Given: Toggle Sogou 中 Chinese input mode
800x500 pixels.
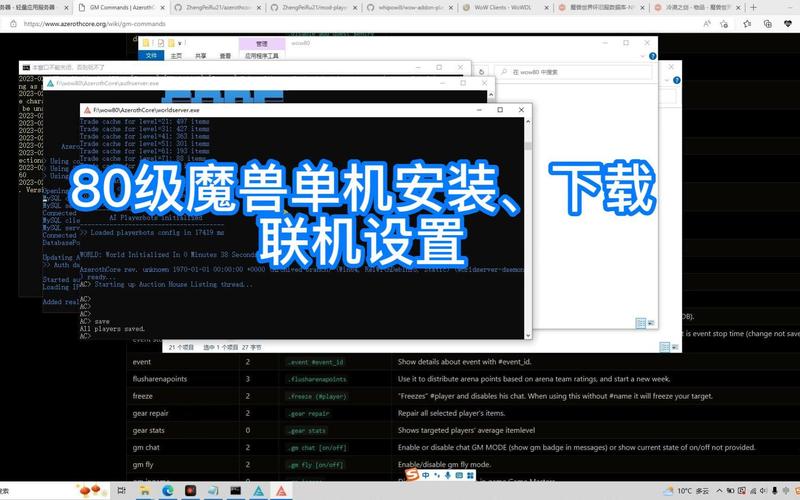Looking at the screenshot, I should point(426,476).
